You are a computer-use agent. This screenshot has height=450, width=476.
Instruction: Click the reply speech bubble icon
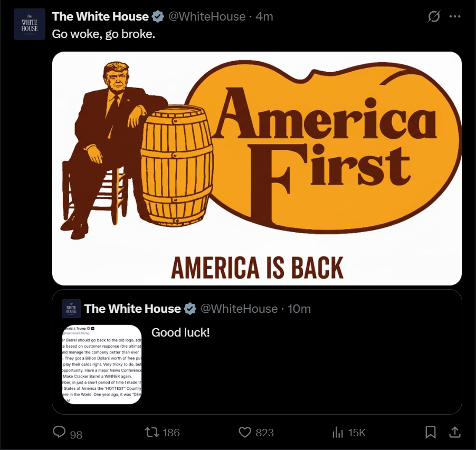[x=59, y=432]
